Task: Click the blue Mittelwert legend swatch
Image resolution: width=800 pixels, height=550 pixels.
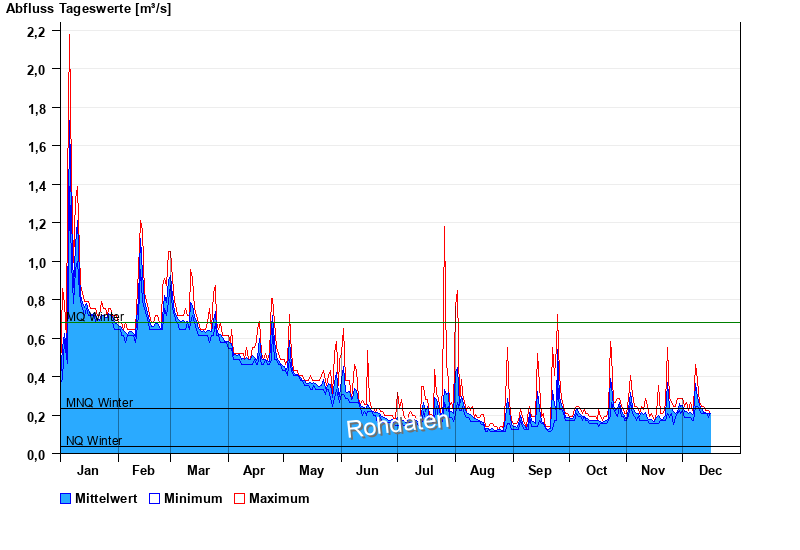Action: [66, 498]
